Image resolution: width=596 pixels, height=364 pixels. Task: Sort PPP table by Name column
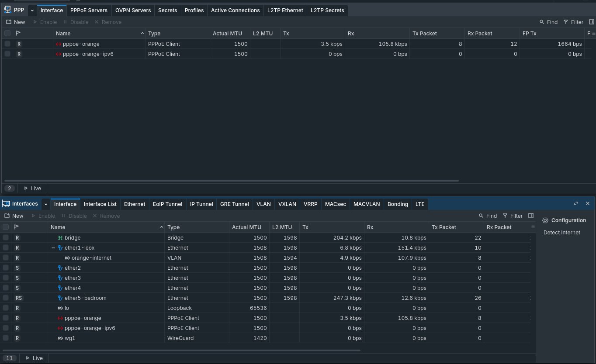(x=99, y=33)
